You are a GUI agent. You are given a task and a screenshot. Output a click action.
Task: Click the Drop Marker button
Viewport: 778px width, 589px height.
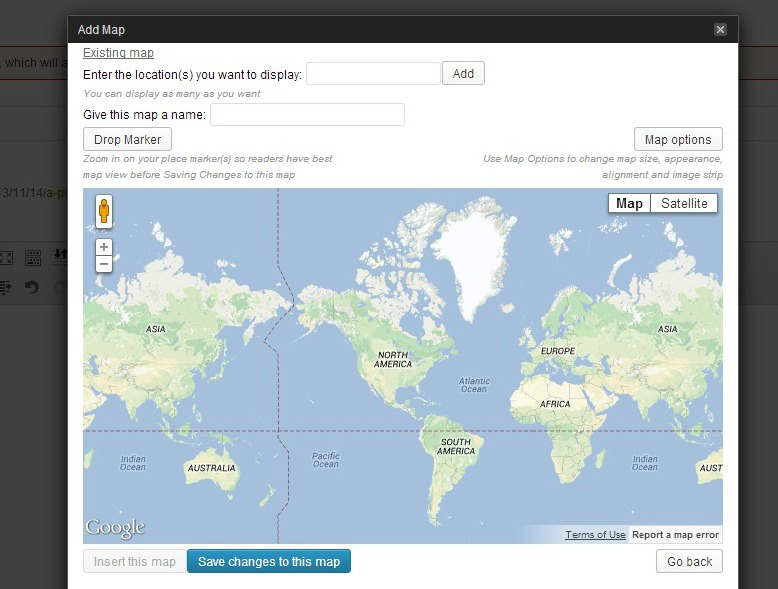tap(128, 139)
